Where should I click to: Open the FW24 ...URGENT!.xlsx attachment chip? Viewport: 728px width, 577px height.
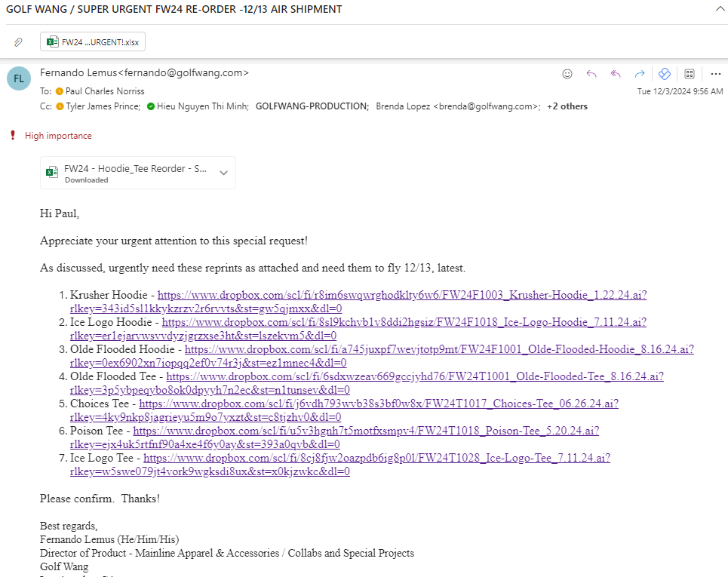coord(93,41)
